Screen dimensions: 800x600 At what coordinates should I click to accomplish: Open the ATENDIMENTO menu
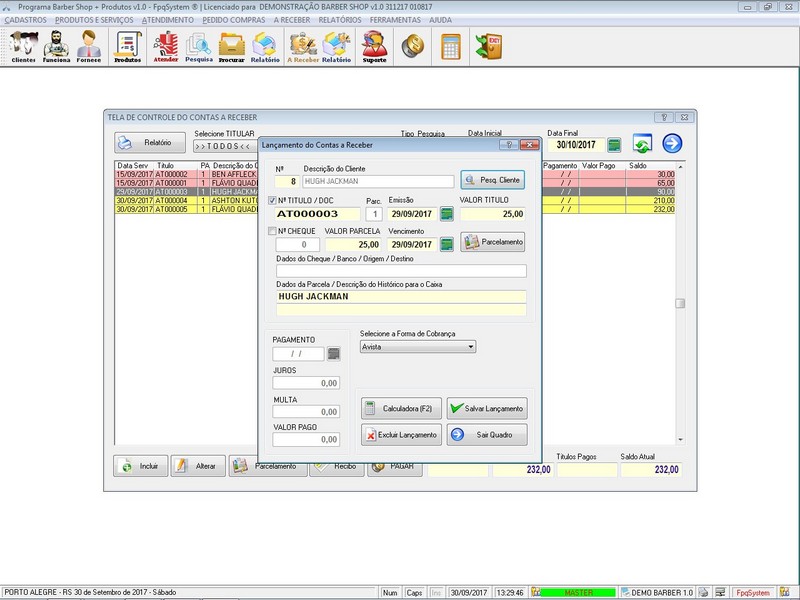[x=168, y=20]
